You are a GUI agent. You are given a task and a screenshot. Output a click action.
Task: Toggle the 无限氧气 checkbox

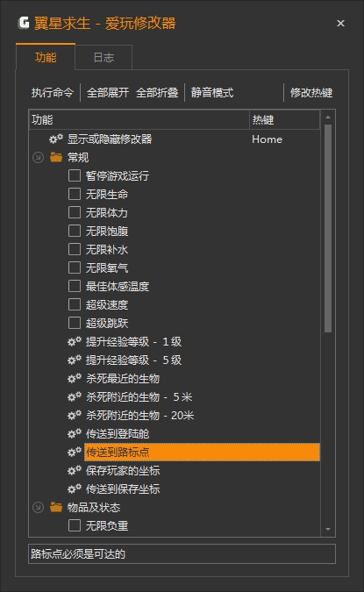click(x=75, y=267)
